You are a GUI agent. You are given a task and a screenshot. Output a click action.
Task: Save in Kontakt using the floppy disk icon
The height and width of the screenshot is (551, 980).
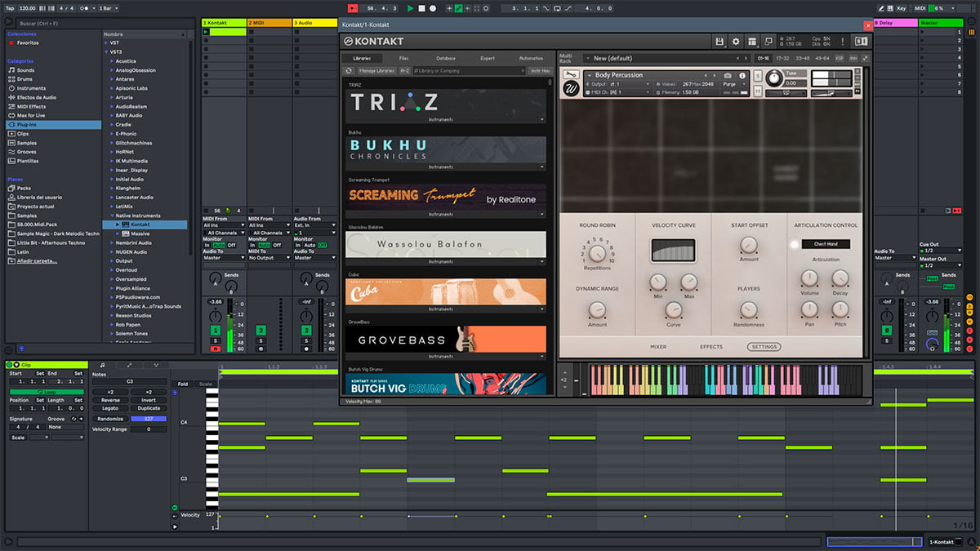coord(719,41)
